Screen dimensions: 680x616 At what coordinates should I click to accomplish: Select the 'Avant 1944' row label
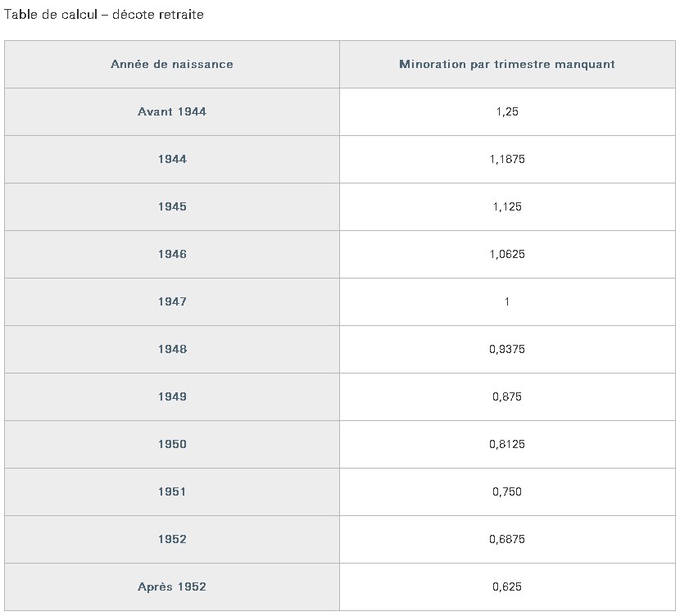click(x=172, y=112)
